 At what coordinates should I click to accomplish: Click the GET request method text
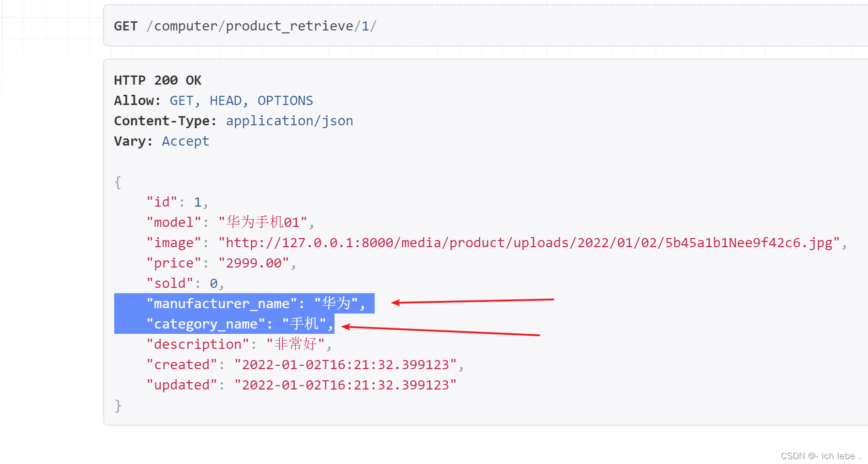tap(126, 26)
